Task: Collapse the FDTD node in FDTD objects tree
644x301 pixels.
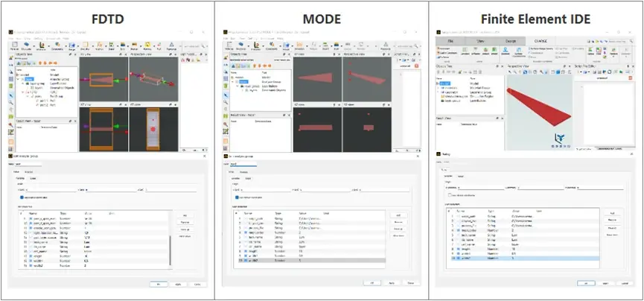Action: [22, 92]
